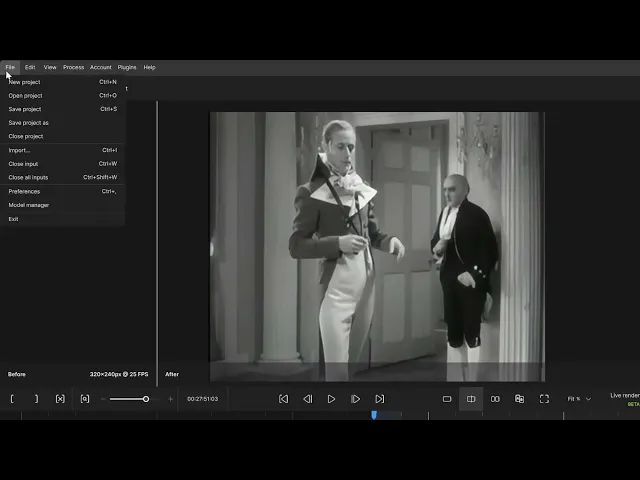
Task: Click the Before pane label
Action: pos(17,374)
